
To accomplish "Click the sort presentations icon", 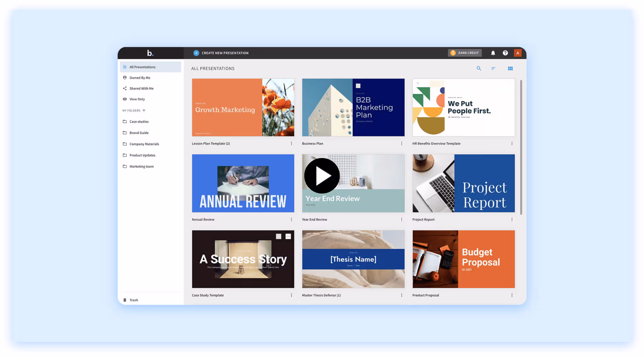I will click(x=493, y=68).
